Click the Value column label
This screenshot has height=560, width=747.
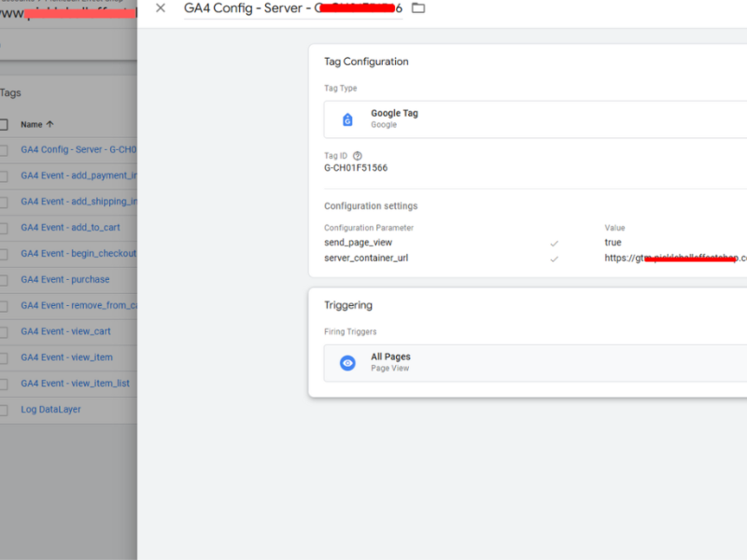coord(615,228)
